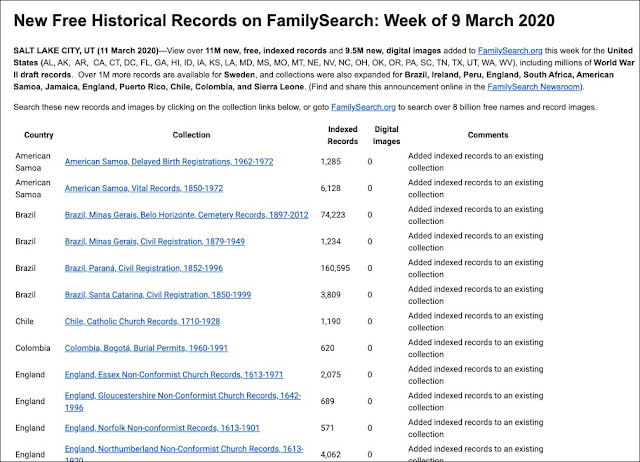The image size is (640, 462).
Task: Follow the FamilySearch.org link about 8 billion names
Action: point(363,107)
